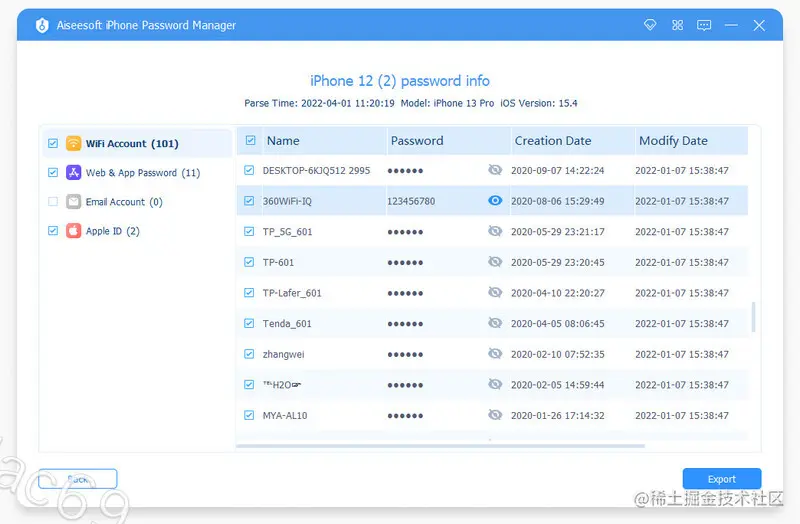Show the zhangwei password
This screenshot has height=524, width=800.
(x=495, y=354)
